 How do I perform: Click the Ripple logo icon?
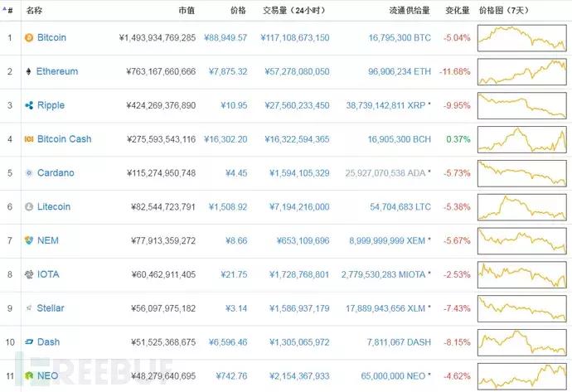pyautogui.click(x=29, y=106)
